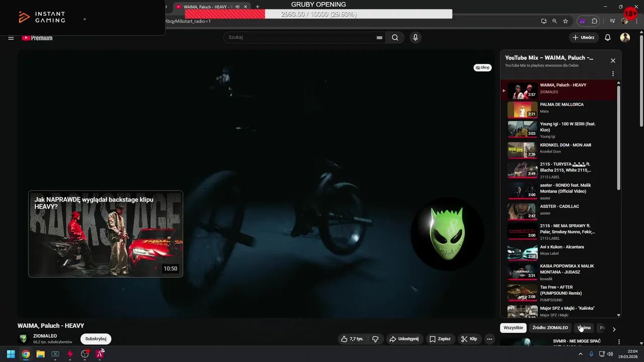644x362 pixels.
Task: Like the video, 7,7 tys.
Action: 352,339
